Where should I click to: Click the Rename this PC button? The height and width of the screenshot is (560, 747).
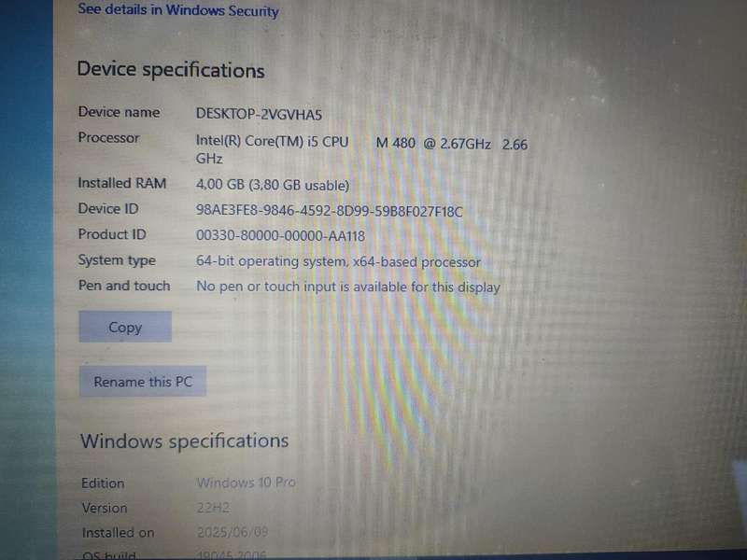point(143,382)
